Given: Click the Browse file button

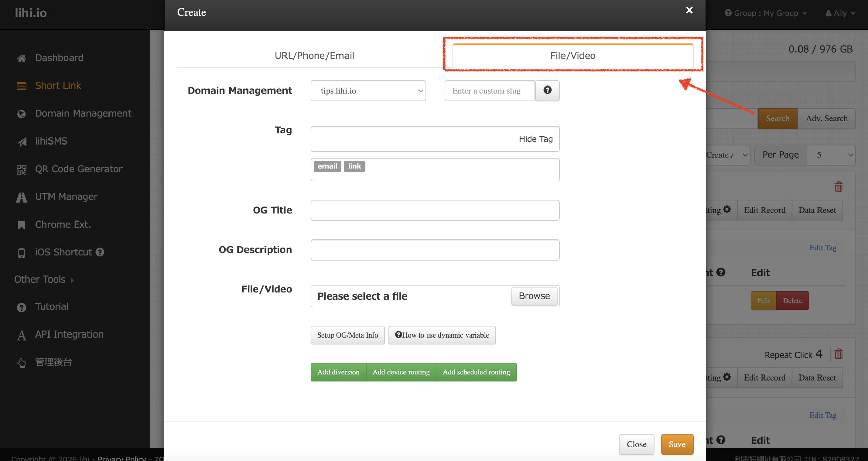Looking at the screenshot, I should coord(534,296).
